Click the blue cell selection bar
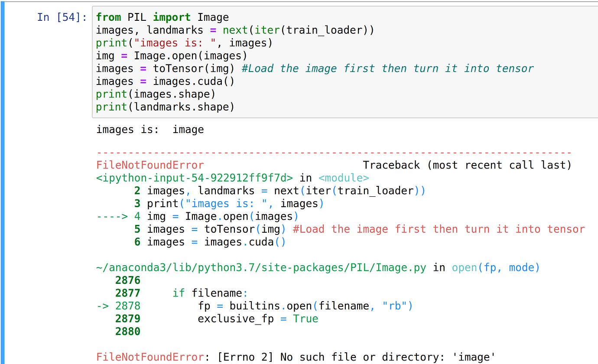 coord(2,182)
